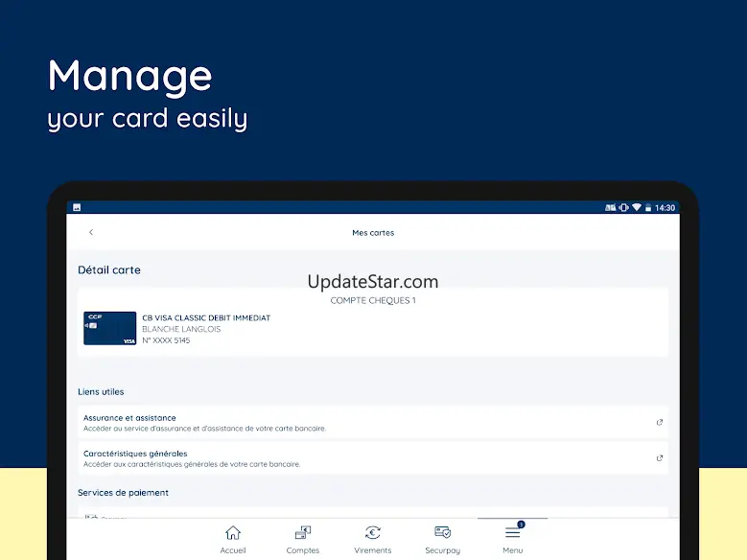Go back using the left chevron arrow
Image resolution: width=747 pixels, height=560 pixels.
tap(91, 232)
